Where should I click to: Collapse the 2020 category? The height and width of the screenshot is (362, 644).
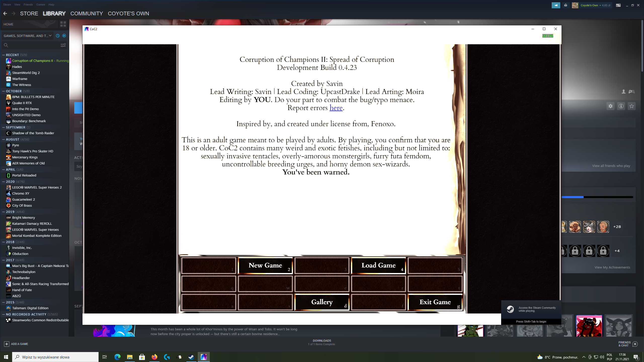tap(4, 182)
